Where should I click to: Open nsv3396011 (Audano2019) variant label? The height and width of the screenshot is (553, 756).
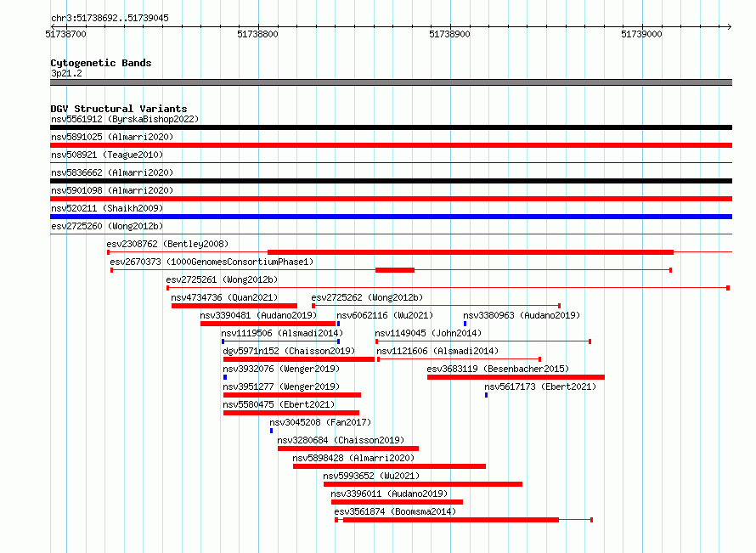click(x=389, y=494)
